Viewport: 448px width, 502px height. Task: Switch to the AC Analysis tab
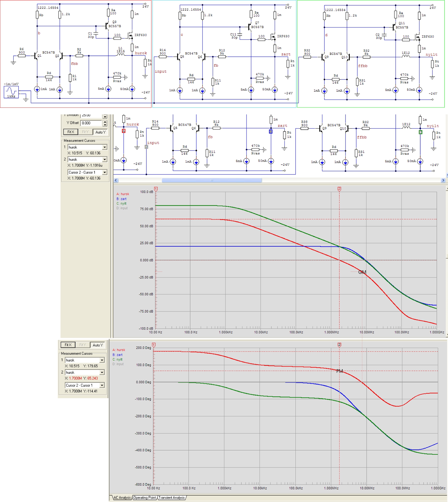122,498
